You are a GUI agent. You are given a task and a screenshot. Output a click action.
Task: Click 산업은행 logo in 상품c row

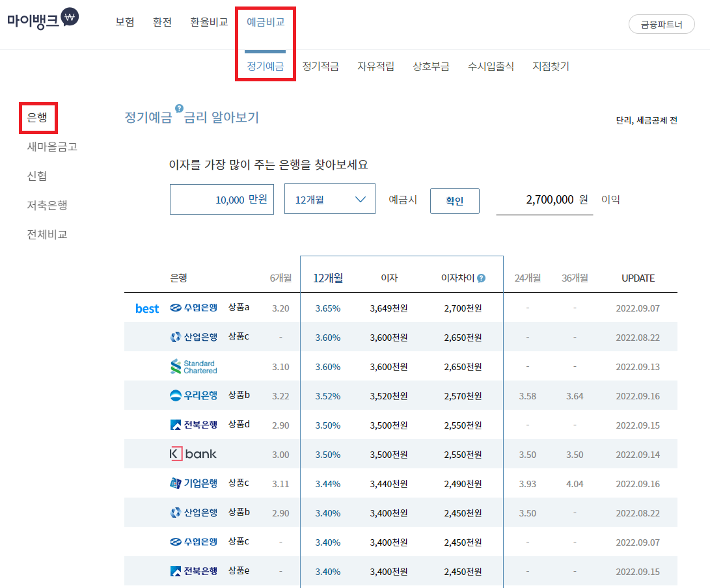click(193, 337)
